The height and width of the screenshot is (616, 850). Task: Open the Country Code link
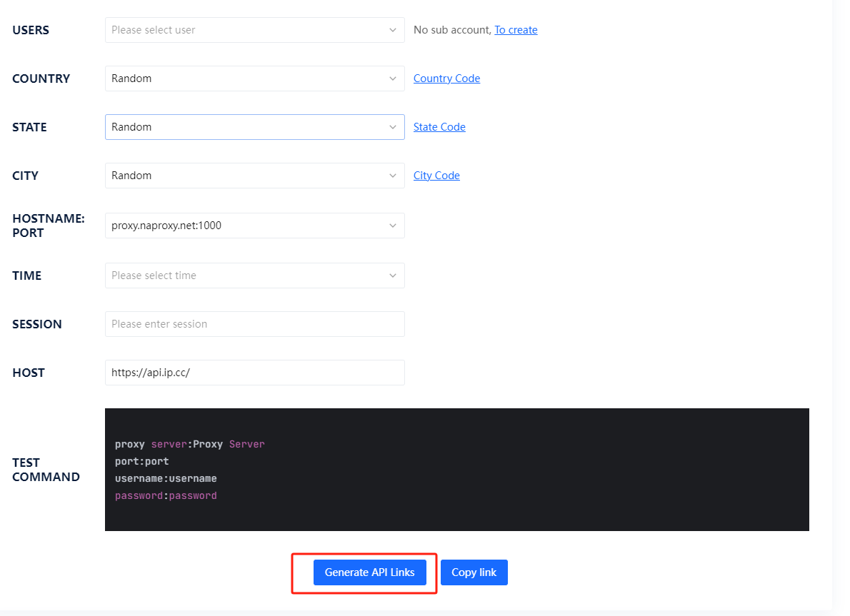tap(446, 79)
